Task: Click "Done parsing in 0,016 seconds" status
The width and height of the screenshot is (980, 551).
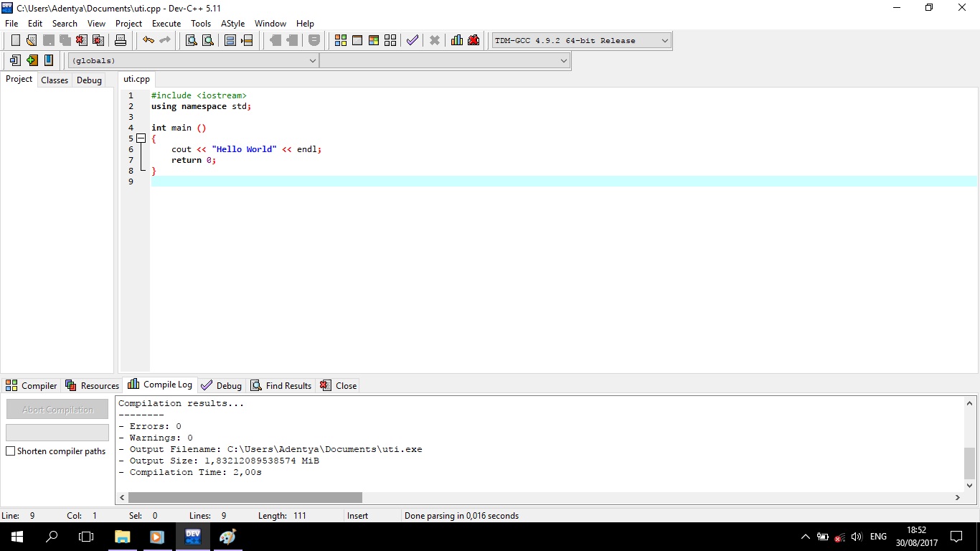Action: [x=461, y=516]
